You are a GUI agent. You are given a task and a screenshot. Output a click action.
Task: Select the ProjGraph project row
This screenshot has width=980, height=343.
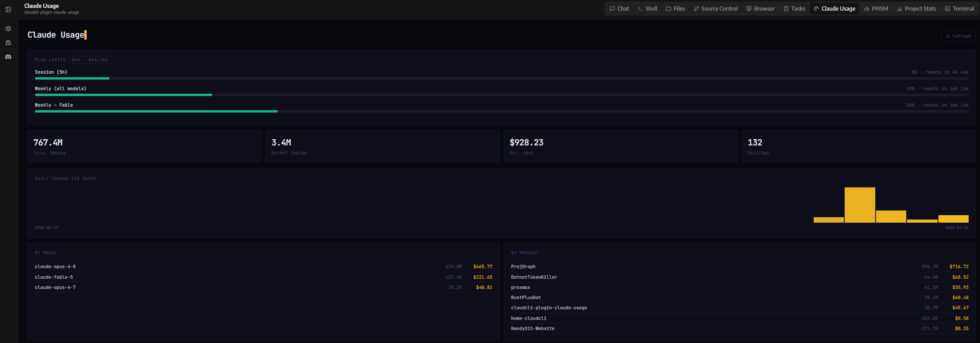coord(740,267)
